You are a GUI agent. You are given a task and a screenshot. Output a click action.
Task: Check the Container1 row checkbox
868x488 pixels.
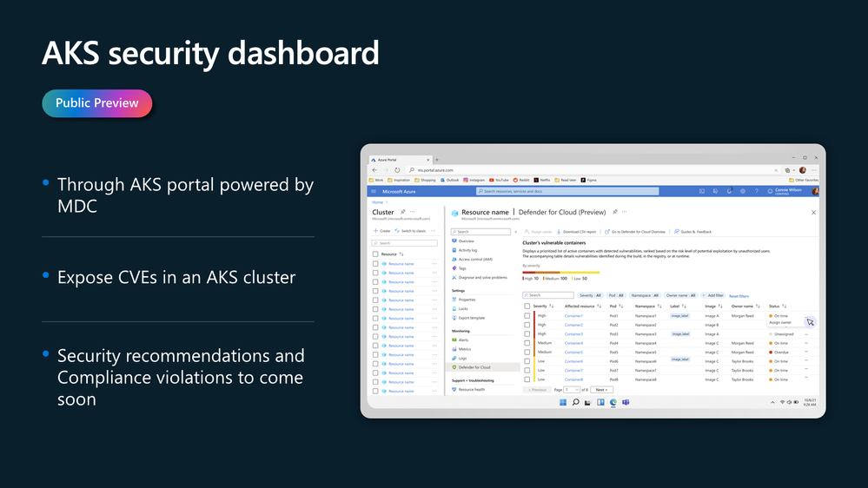527,316
